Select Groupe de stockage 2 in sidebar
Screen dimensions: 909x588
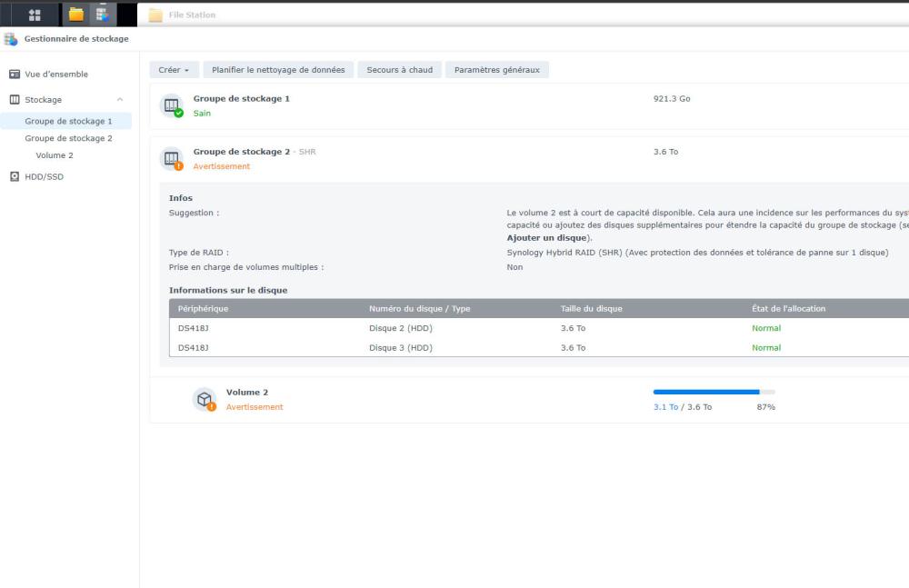pyautogui.click(x=68, y=138)
